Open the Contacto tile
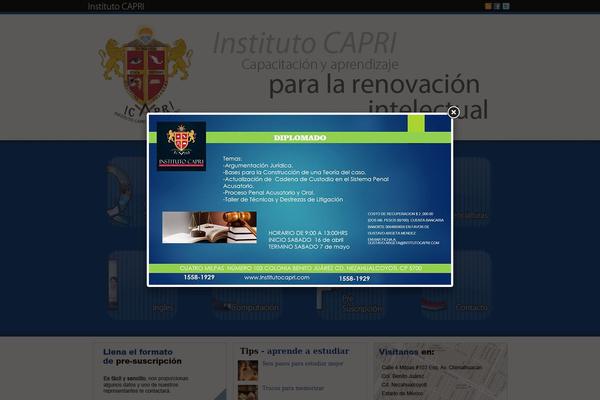Screen dimensions: 600x400 (x=455, y=285)
